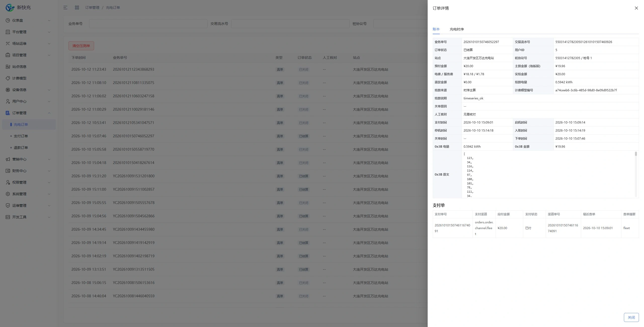Click the 设备信息 chip icon

pyautogui.click(x=8, y=90)
